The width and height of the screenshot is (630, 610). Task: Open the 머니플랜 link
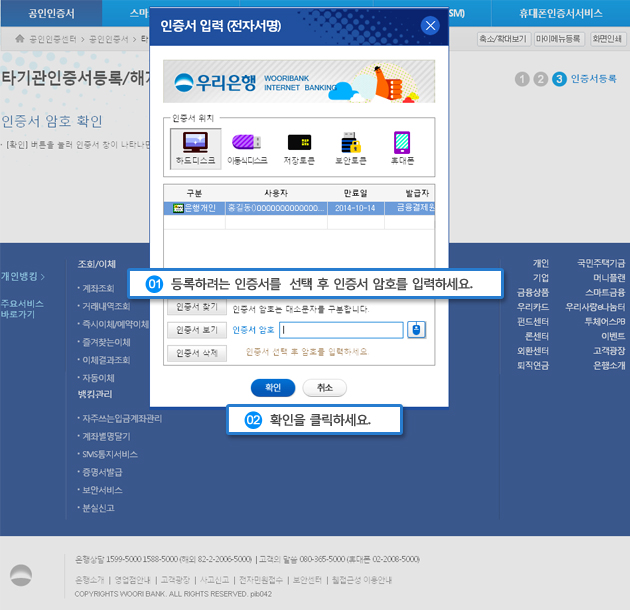point(609,278)
